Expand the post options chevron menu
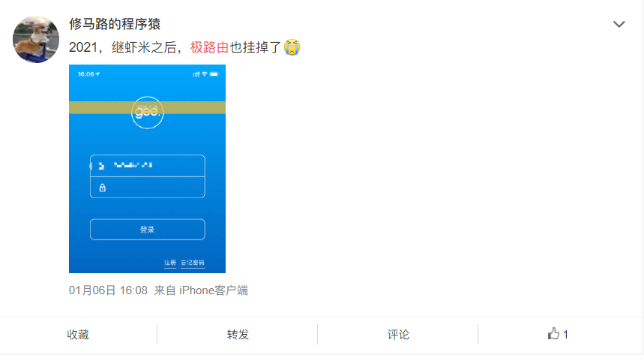644x355 pixels. click(619, 24)
